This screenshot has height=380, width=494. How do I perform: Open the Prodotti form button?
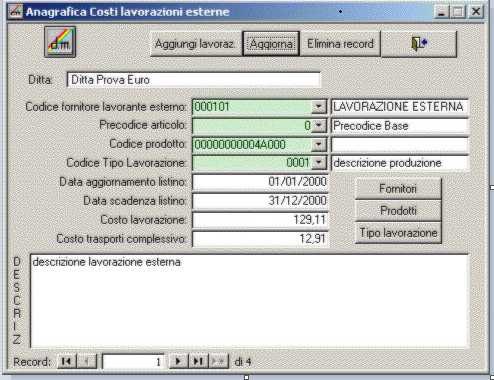398,211
